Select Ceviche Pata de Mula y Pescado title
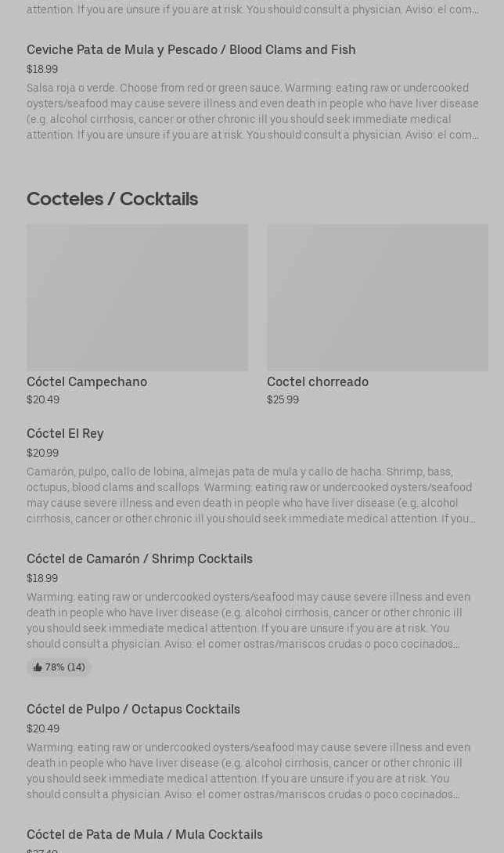Image resolution: width=504 pixels, height=853 pixels. (x=191, y=50)
